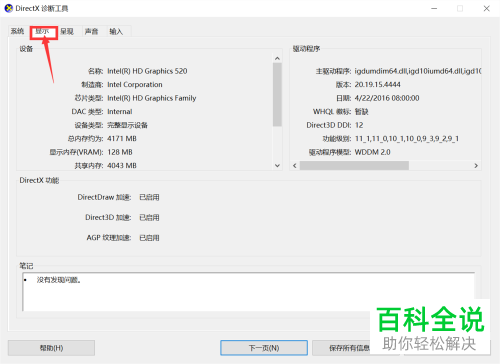Minimize the DirectX diagnostic window
Image resolution: width=500 pixels, height=364 pixels.
pyautogui.click(x=434, y=8)
